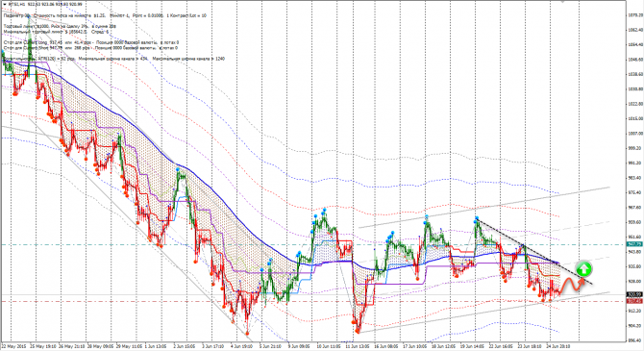Click the black 920.99 current price tag
The width and height of the screenshot is (644, 351).
(634, 294)
